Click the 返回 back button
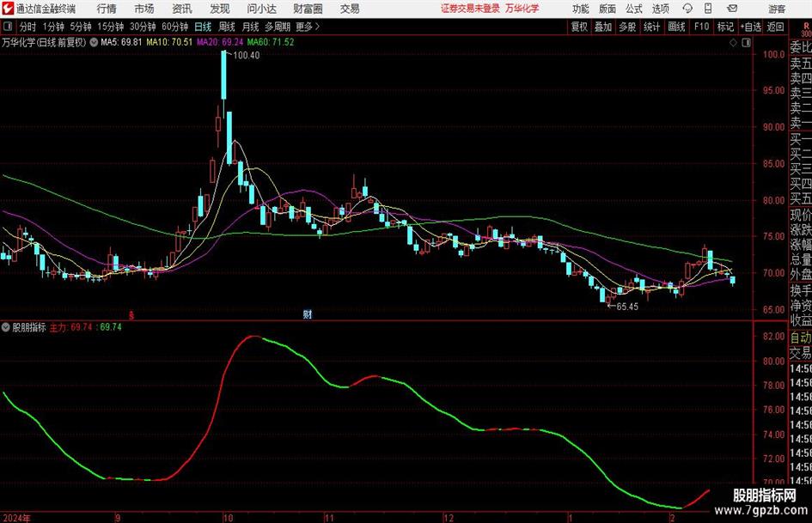 coord(775,27)
